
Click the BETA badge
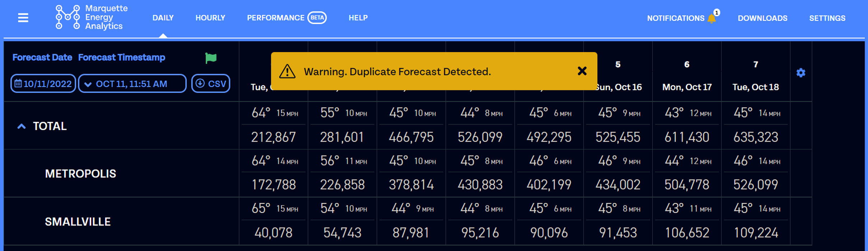click(x=317, y=18)
